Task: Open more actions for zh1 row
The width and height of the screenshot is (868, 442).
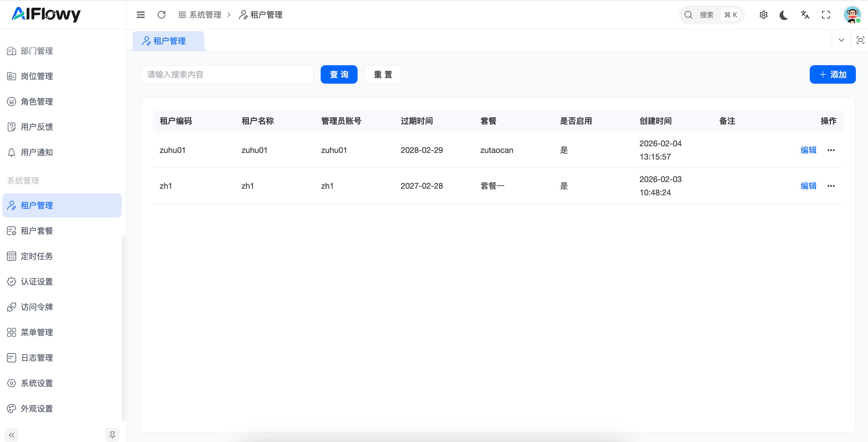Action: coord(831,186)
